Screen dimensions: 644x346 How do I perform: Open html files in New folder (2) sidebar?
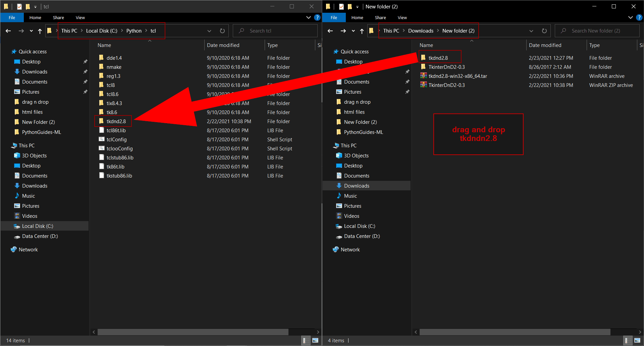(350, 112)
